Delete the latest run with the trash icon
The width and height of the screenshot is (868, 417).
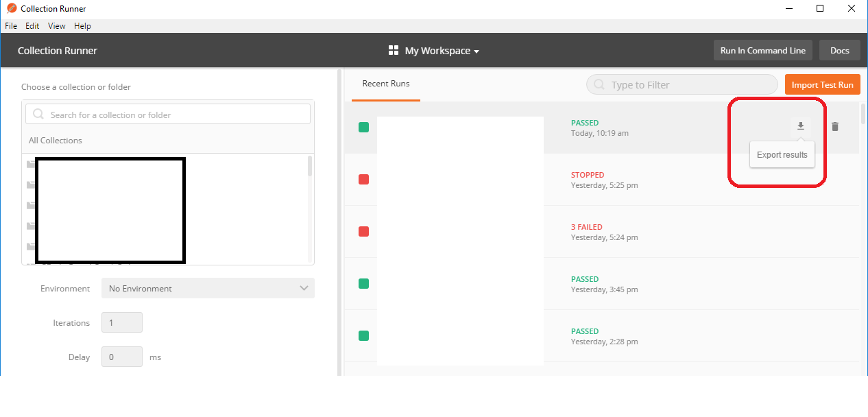point(834,126)
